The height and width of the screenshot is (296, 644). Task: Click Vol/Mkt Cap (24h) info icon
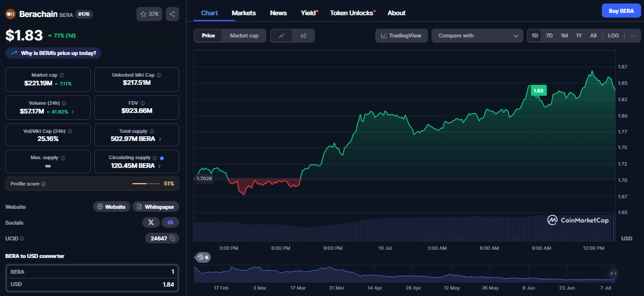[70, 132]
